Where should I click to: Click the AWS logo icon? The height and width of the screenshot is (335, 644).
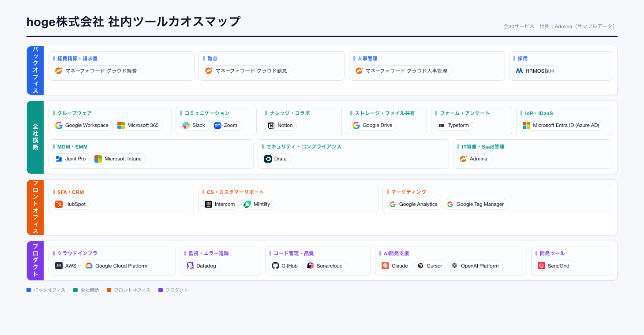(59, 266)
